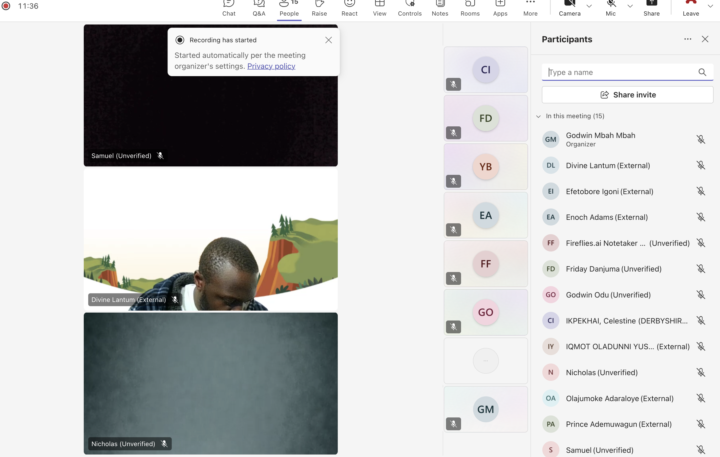
Task: Expand Camera options dropdown arrow
Action: (x=589, y=6)
